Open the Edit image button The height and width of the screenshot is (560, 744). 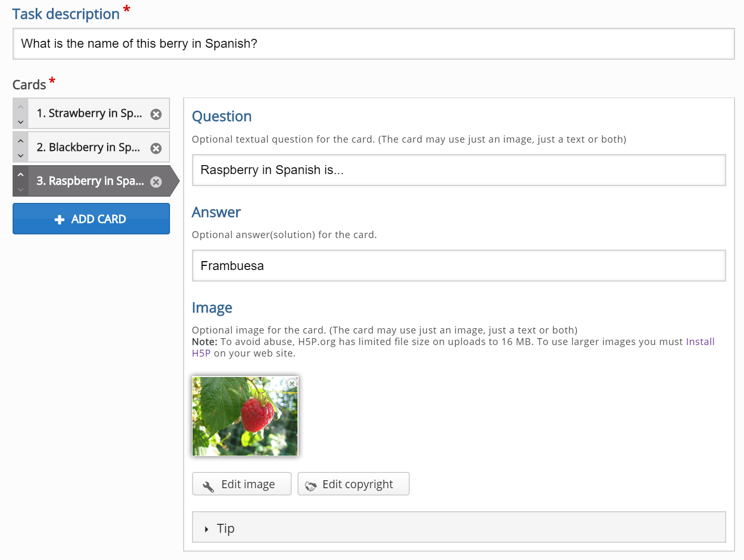(x=241, y=484)
